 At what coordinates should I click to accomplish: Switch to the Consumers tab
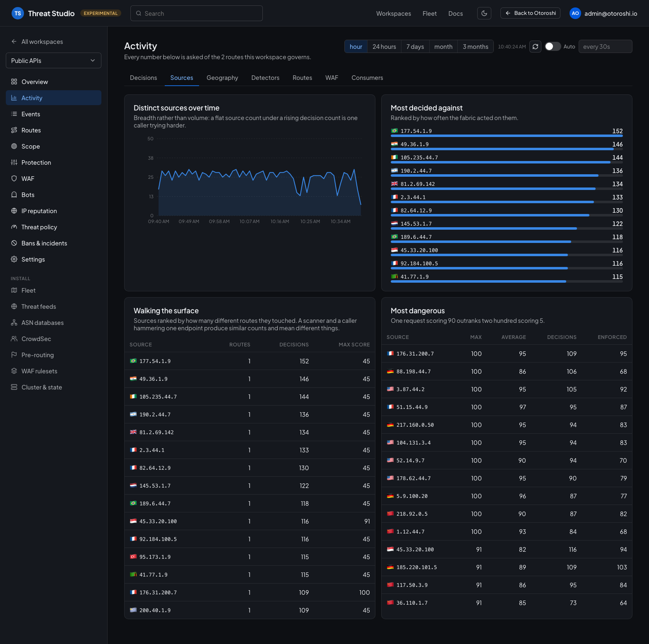pyautogui.click(x=367, y=77)
